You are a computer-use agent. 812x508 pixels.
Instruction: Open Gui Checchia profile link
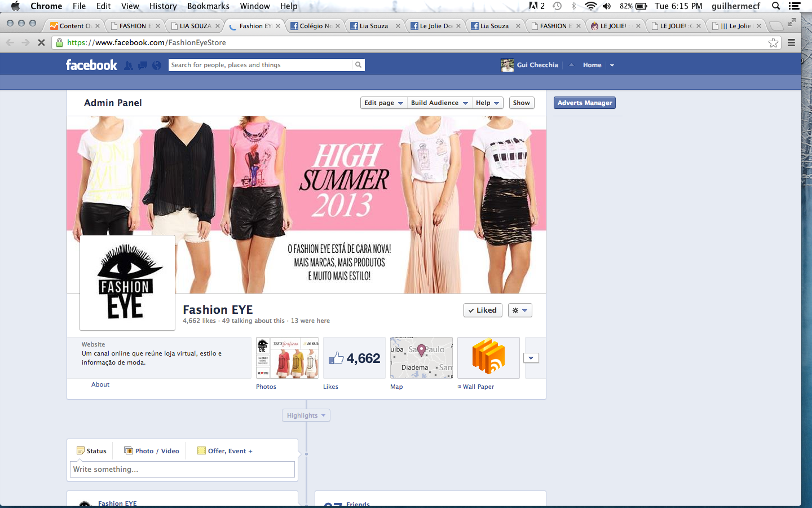[537, 65]
